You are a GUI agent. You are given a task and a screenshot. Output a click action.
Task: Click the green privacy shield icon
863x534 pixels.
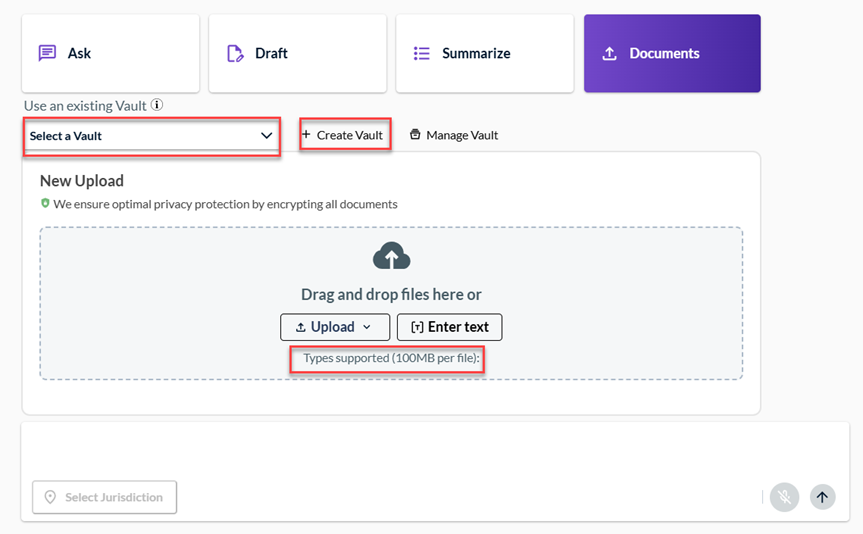pos(45,204)
